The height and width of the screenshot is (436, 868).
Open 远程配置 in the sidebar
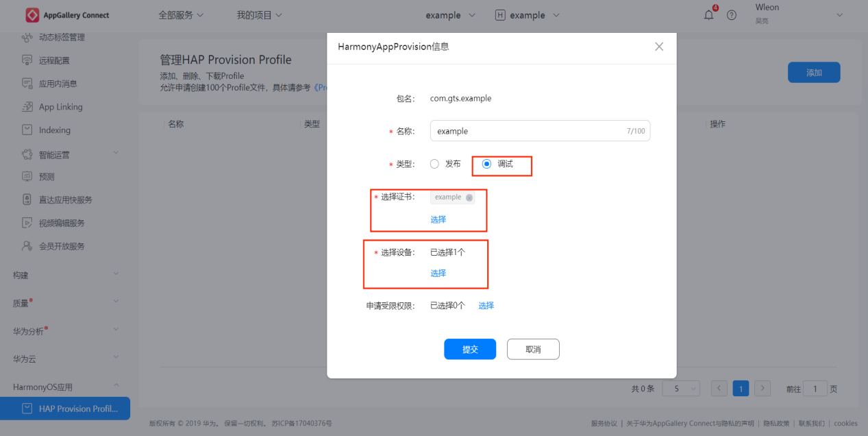coord(54,60)
